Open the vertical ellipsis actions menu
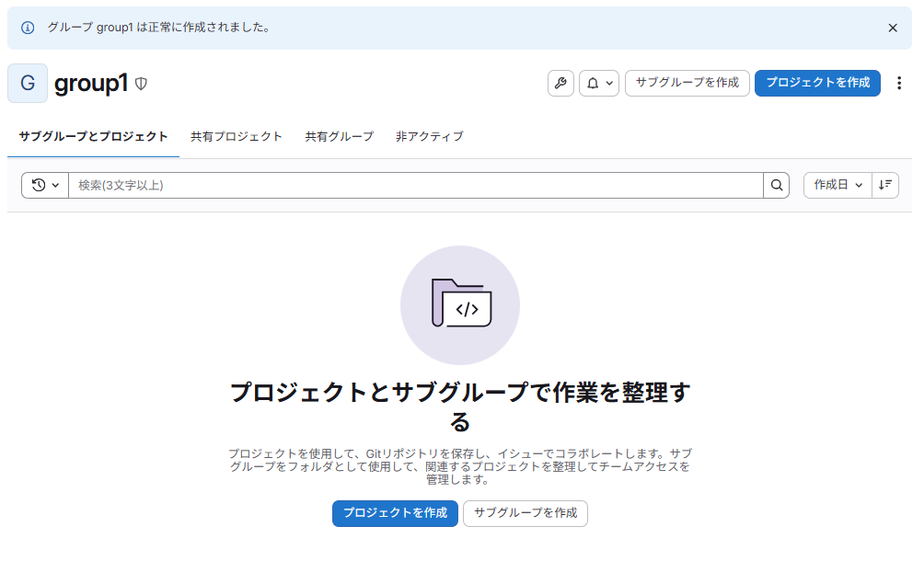 [899, 83]
